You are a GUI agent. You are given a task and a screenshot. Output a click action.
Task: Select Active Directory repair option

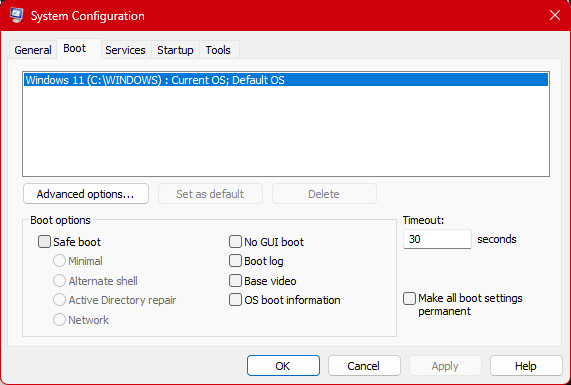pos(59,300)
